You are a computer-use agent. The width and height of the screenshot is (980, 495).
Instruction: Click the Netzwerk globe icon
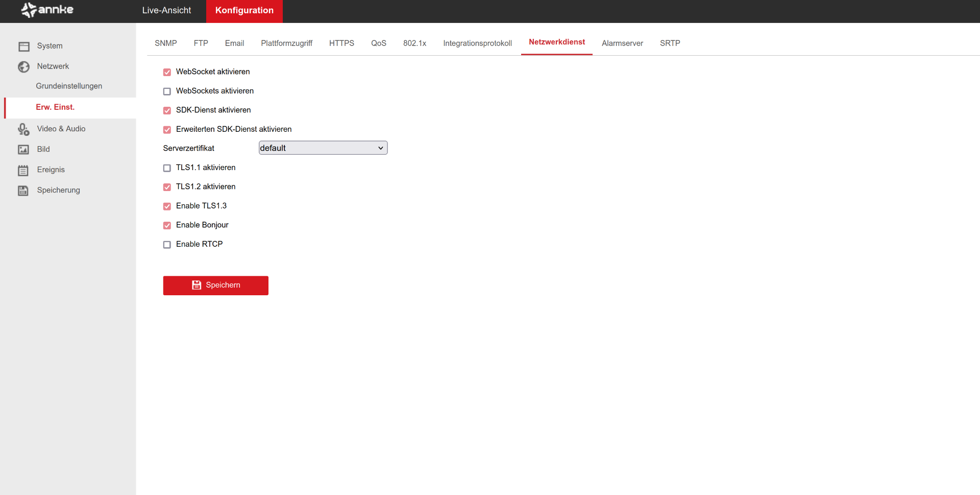(23, 67)
